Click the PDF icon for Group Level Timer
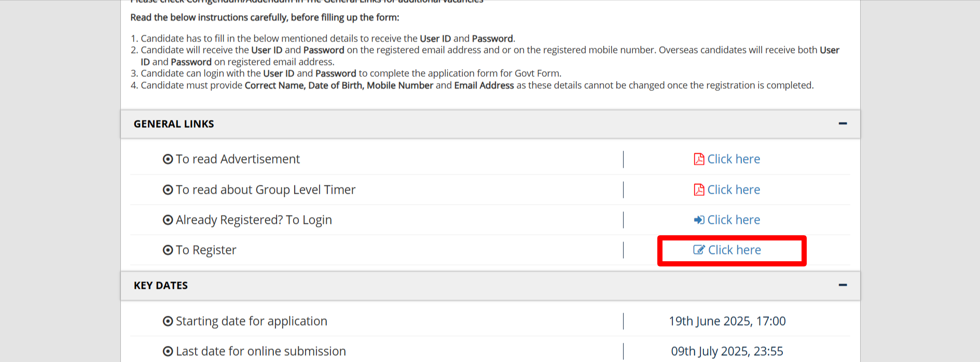The image size is (980, 362). 699,190
